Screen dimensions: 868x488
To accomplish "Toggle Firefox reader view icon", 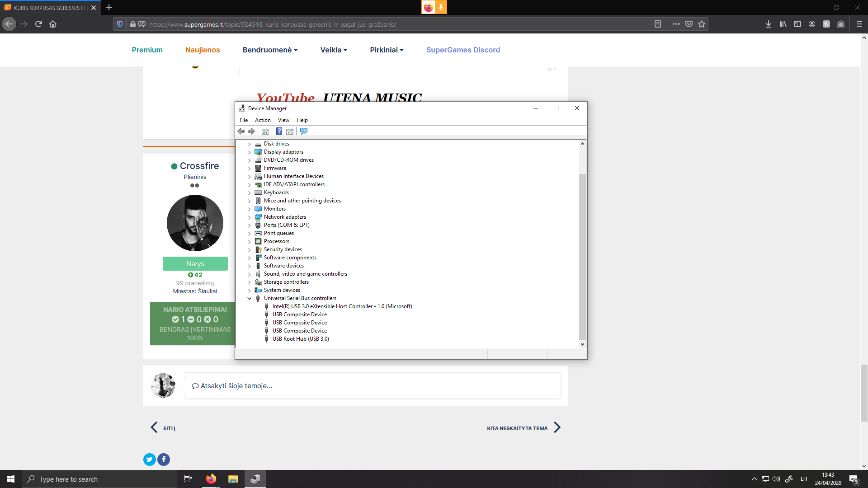I will click(x=658, y=24).
